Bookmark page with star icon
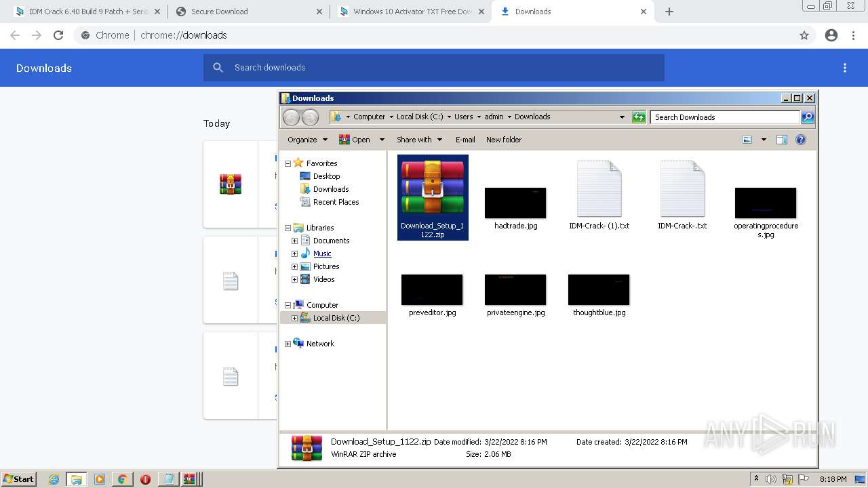This screenshot has height=488, width=868. click(804, 35)
